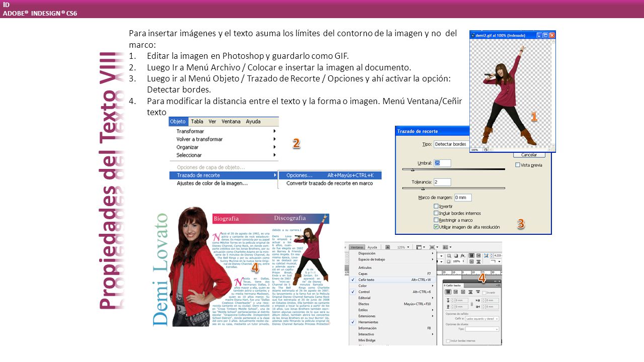Select Jump to next column icon in Ceñir texto
This screenshot has height=362, width=644.
pos(477,292)
